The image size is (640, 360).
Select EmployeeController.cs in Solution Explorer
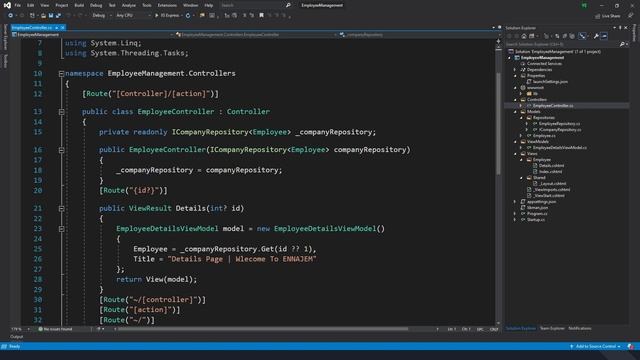point(553,106)
